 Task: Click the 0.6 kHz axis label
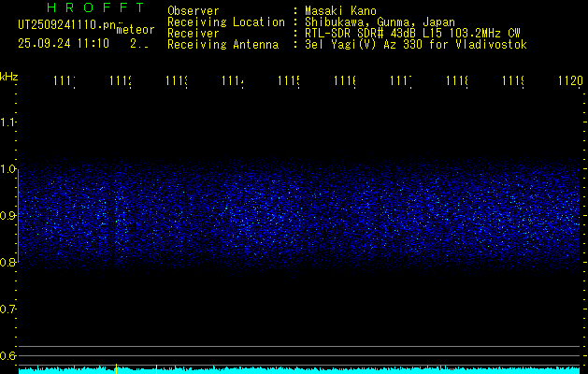pos(7,355)
